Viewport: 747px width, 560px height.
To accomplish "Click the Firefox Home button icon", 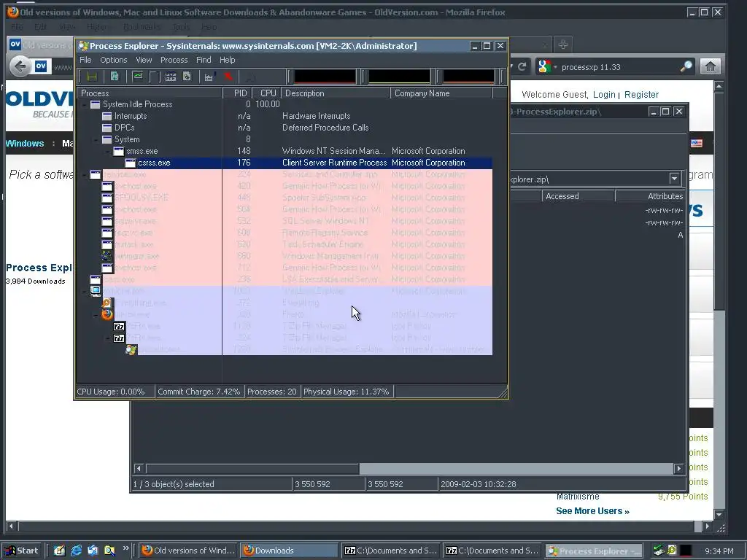I will coord(711,66).
